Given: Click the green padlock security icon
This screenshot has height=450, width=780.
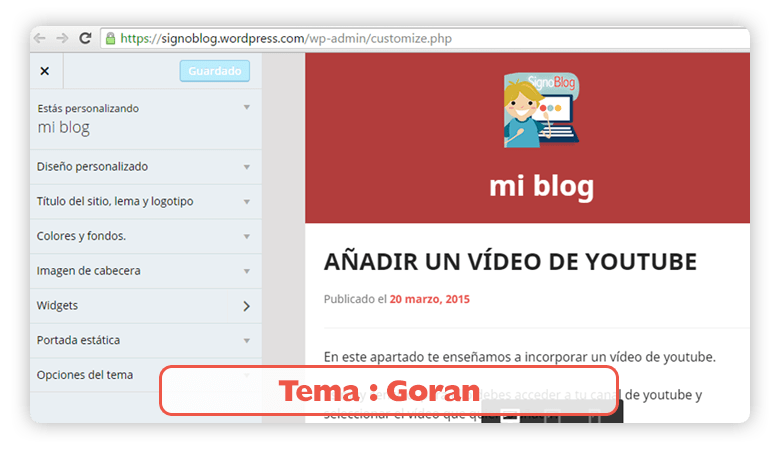Looking at the screenshot, I should click(x=110, y=38).
